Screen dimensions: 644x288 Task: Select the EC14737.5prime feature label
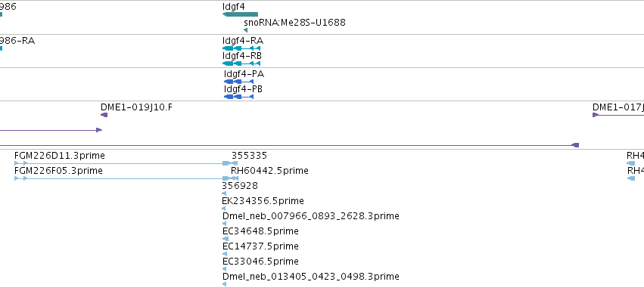(x=260, y=246)
